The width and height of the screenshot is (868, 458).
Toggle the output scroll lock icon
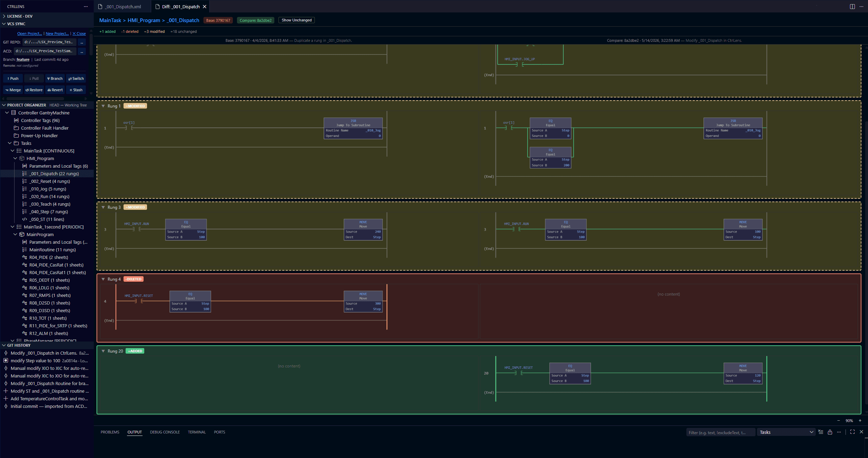pyautogui.click(x=830, y=432)
